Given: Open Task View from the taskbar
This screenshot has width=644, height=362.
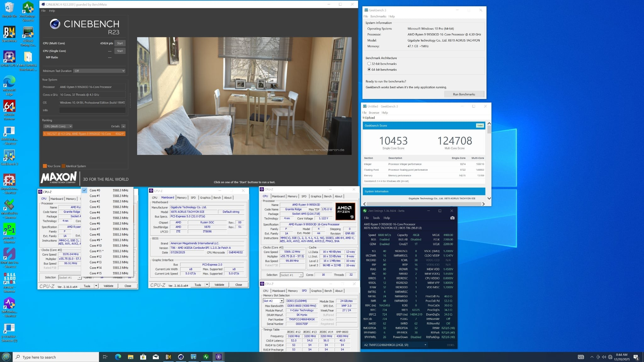Looking at the screenshot, I should click(105, 357).
